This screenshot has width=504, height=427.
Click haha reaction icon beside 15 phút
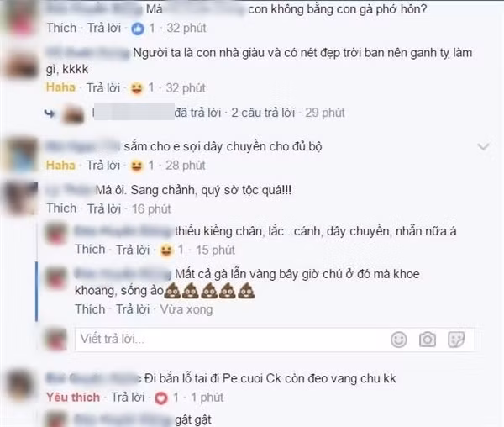point(165,250)
